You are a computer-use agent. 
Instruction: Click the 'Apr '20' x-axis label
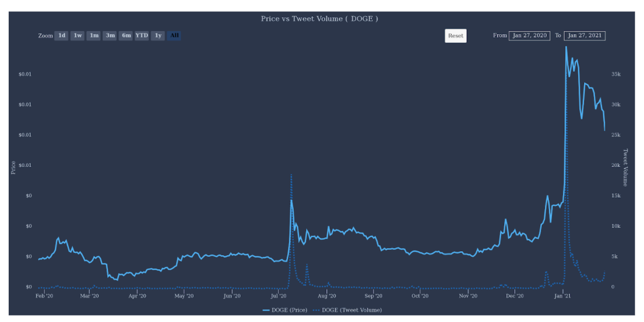click(x=137, y=296)
